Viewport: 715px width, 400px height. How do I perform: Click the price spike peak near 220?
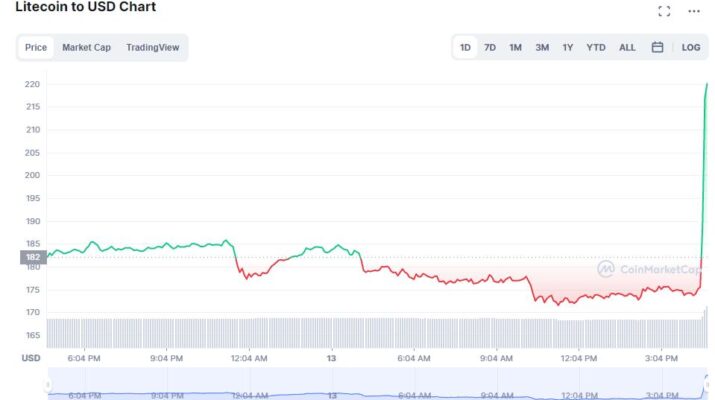coord(707,85)
